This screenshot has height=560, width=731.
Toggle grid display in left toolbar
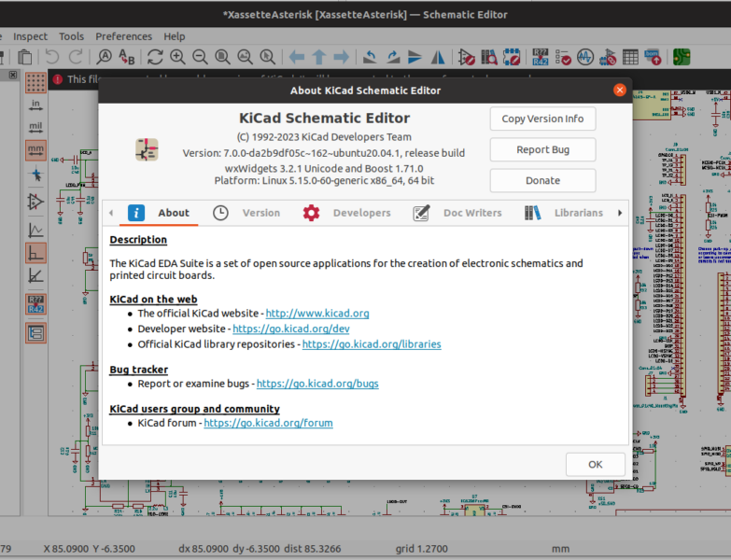click(35, 82)
